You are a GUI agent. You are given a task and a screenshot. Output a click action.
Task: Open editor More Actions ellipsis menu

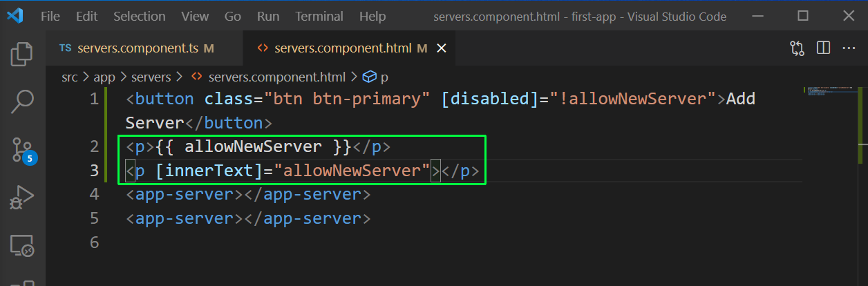pos(849,48)
